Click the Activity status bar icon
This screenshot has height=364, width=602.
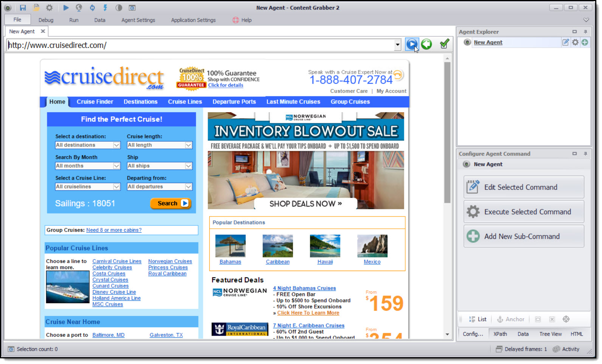pyautogui.click(x=566, y=349)
